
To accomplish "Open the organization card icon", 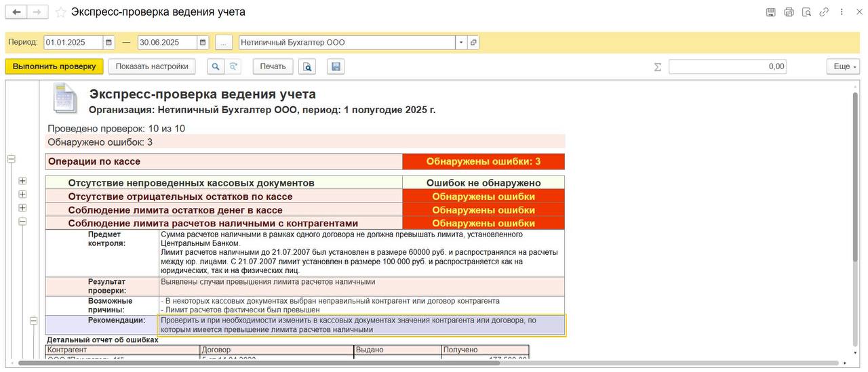I will click(473, 42).
